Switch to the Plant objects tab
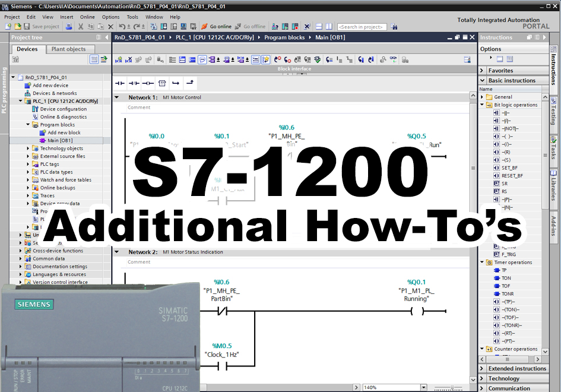 (68, 49)
